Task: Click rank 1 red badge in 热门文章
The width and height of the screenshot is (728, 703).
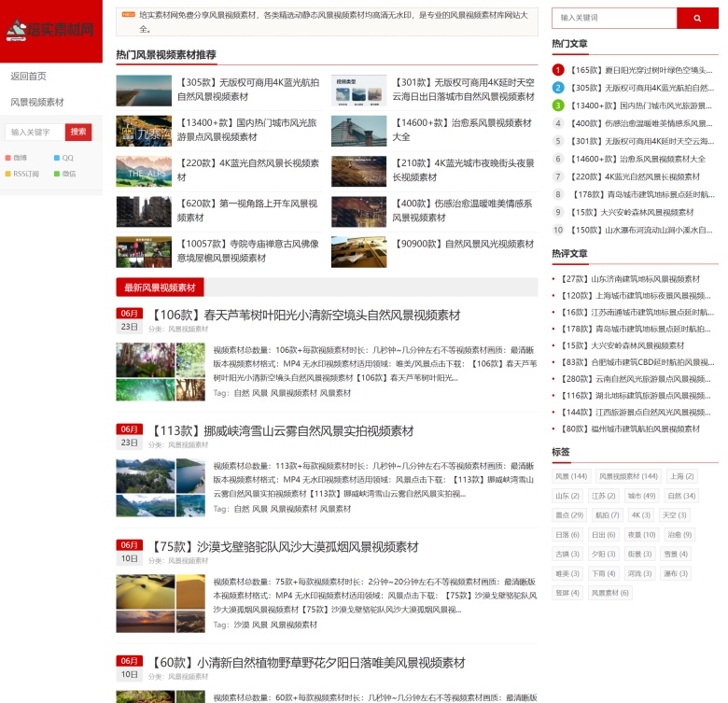Action: click(558, 70)
